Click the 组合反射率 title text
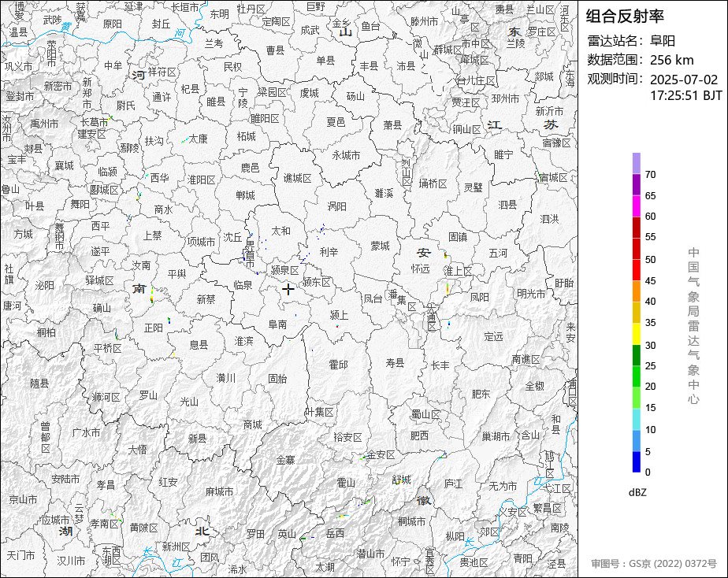 [x=625, y=17]
